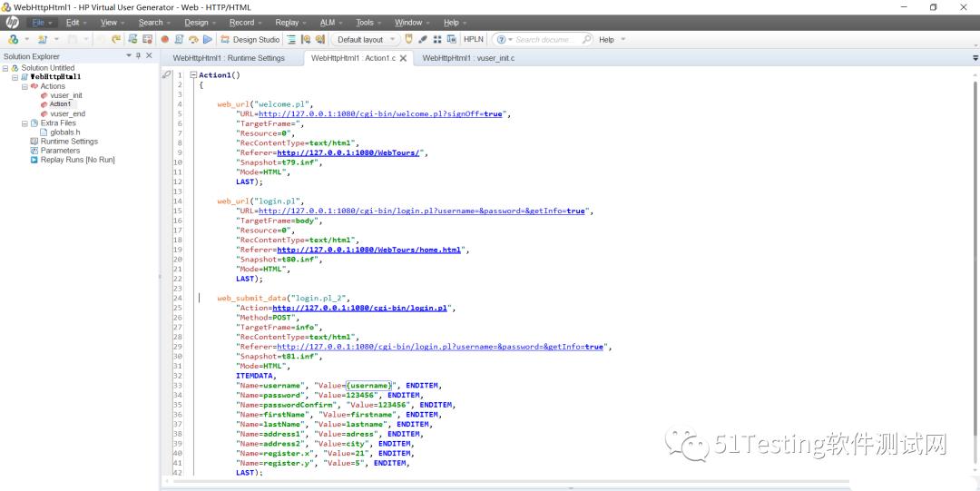Click the red Record button in toolbar
This screenshot has height=491, width=980.
coord(164,40)
